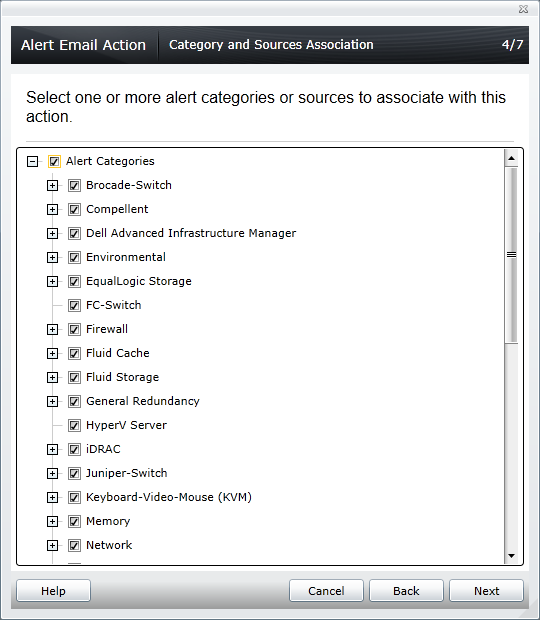Uncheck the HyperV Server checkbox
540x620 pixels.
tap(74, 425)
